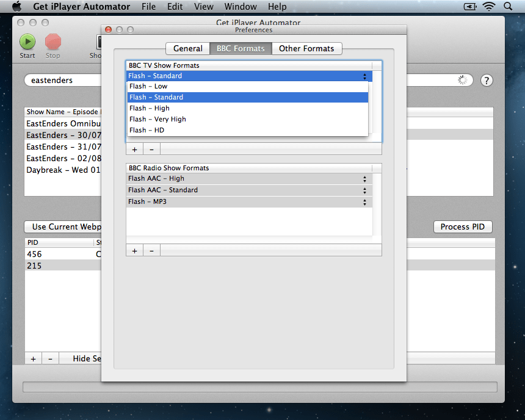
Task: Open the Window menu
Action: pos(241,6)
